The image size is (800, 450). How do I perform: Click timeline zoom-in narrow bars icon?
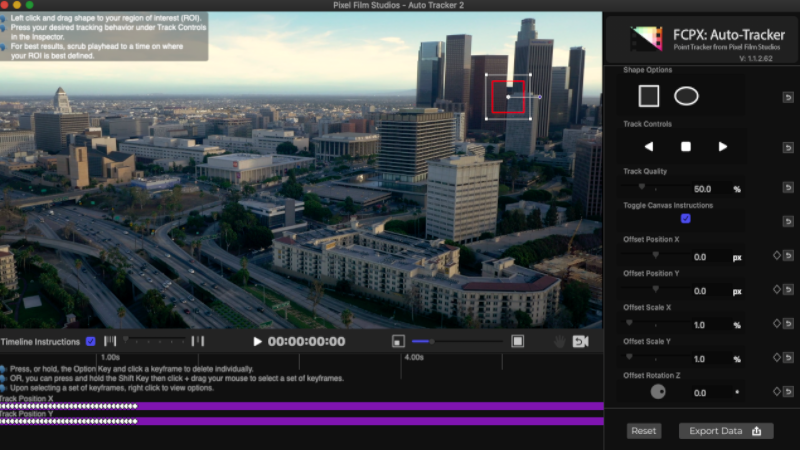[x=198, y=341]
